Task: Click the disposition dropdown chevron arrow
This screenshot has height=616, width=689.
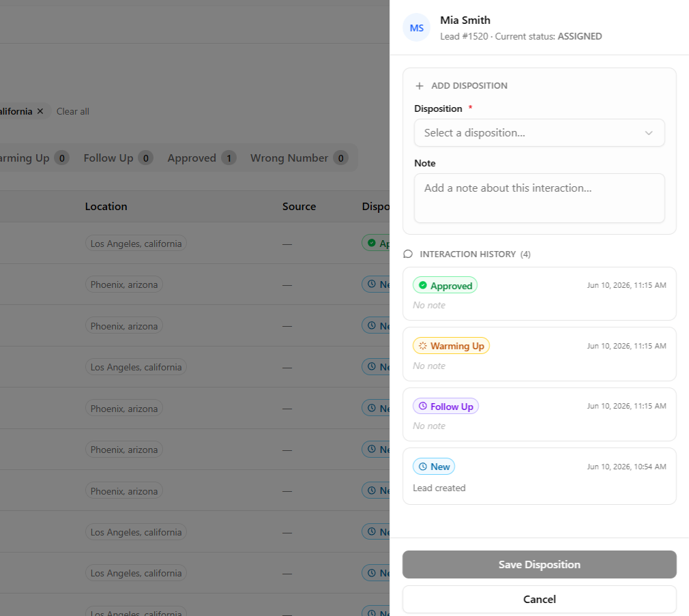Action: pos(649,133)
